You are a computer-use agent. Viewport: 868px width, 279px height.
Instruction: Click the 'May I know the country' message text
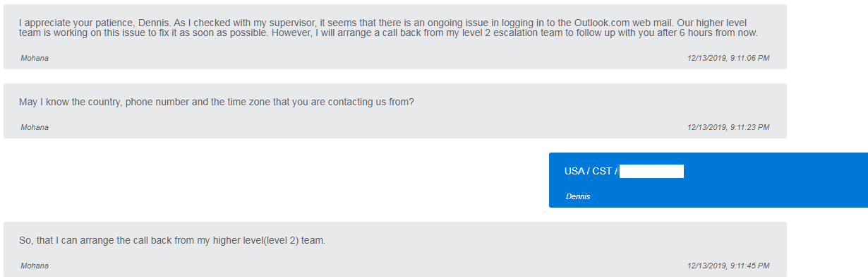coord(217,102)
